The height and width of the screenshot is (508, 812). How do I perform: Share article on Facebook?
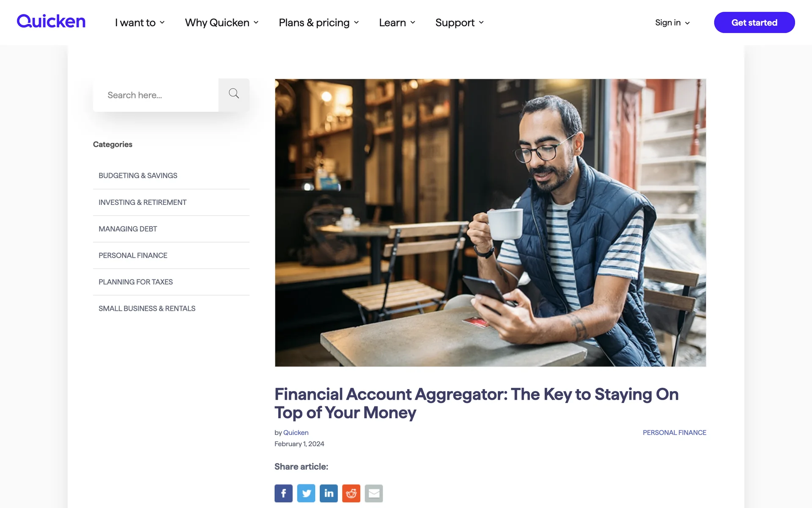tap(283, 493)
